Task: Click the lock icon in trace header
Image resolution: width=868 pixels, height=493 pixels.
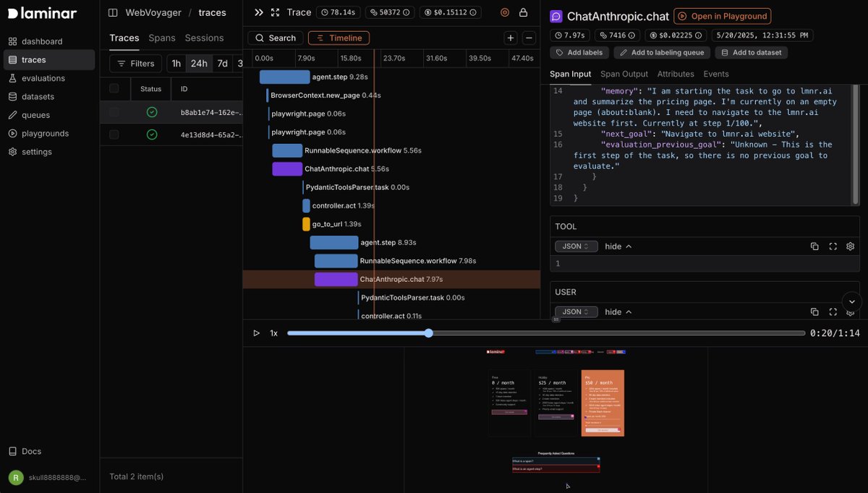Action: (523, 12)
